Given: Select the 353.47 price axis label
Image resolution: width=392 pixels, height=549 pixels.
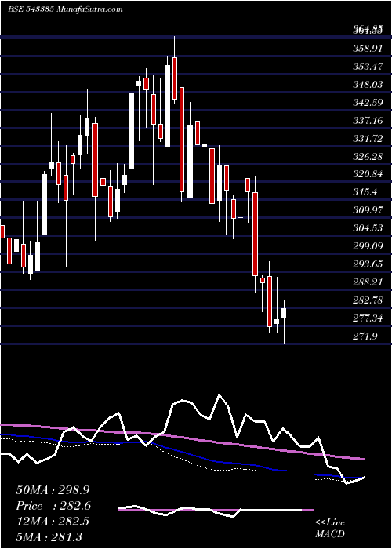Looking at the screenshot, I should coord(368,67).
